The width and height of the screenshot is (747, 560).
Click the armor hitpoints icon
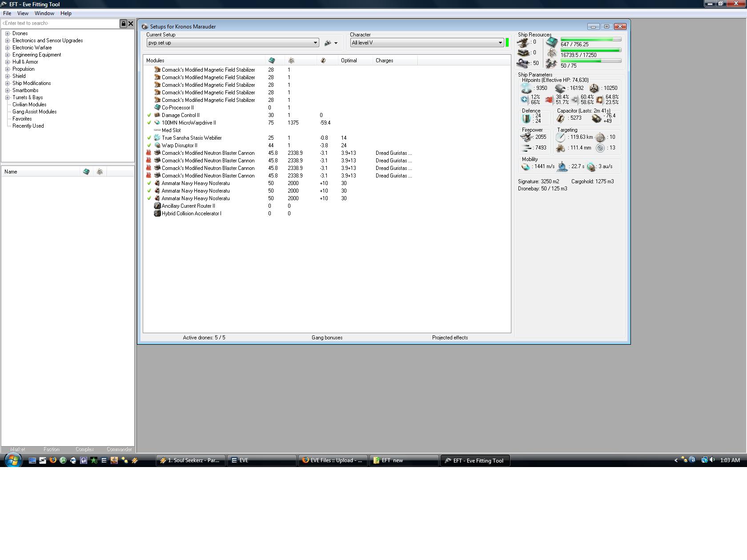point(560,89)
